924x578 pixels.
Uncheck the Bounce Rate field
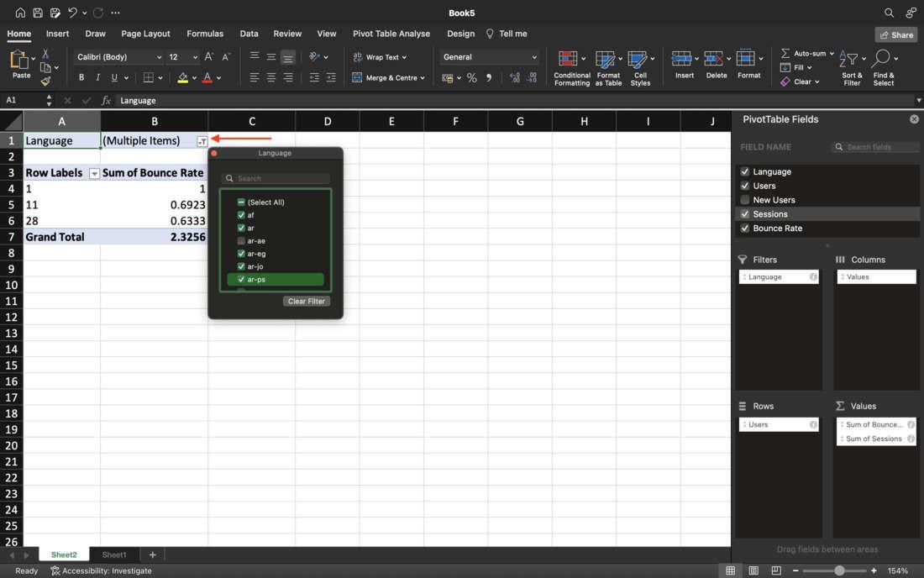(x=744, y=229)
